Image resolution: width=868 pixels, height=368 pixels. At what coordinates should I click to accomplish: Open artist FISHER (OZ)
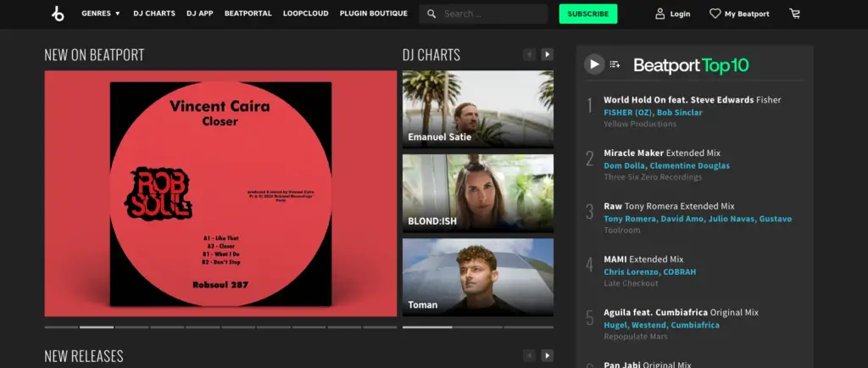(628, 112)
